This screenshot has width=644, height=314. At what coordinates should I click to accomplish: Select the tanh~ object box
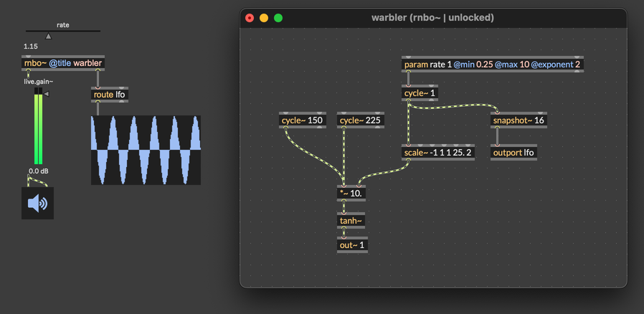click(351, 221)
